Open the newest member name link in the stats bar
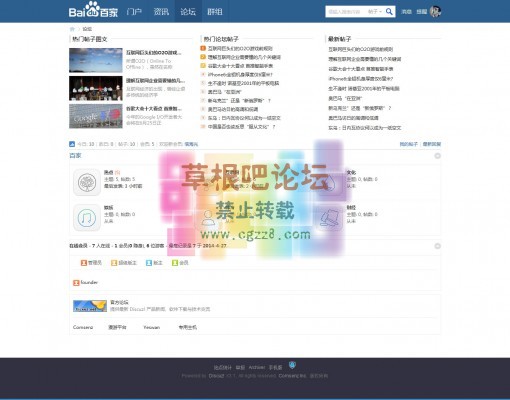This screenshot has width=510, height=400. pos(191,144)
